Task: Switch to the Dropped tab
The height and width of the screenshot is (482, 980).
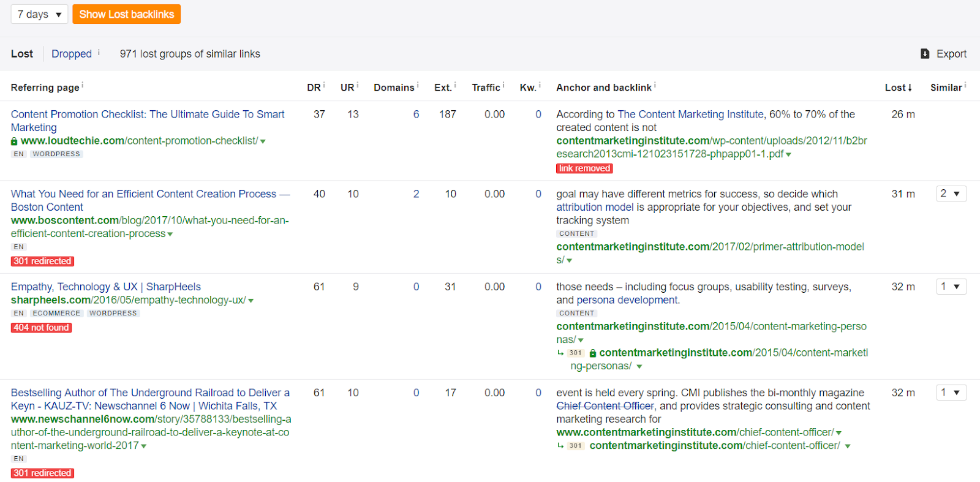Action: point(71,54)
